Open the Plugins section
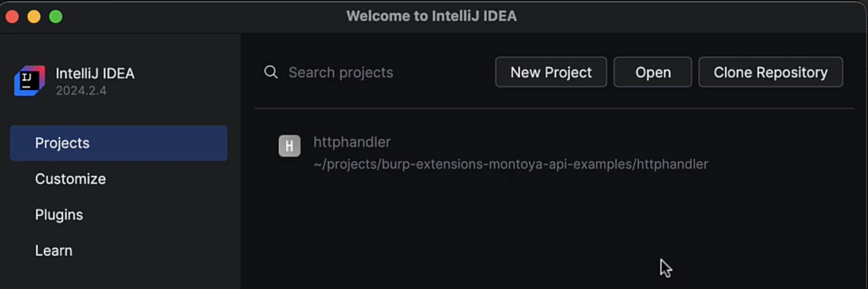Image resolution: width=868 pixels, height=289 pixels. (59, 214)
